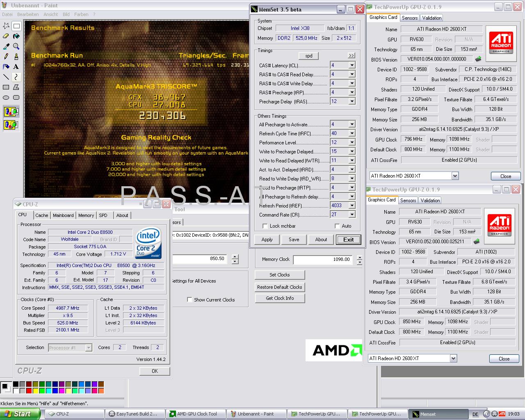This screenshot has width=525, height=420.
Task: Open the Command Rate (CR) dropdown
Action: (x=352, y=215)
